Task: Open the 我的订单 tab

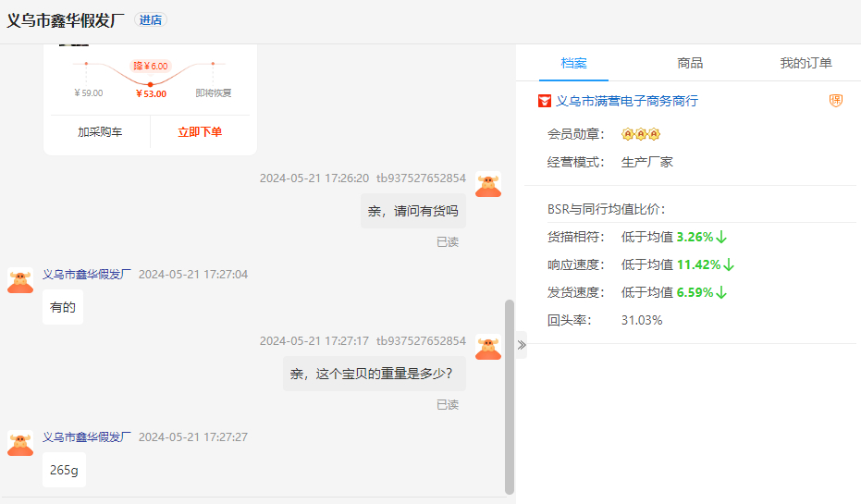Action: [x=806, y=63]
